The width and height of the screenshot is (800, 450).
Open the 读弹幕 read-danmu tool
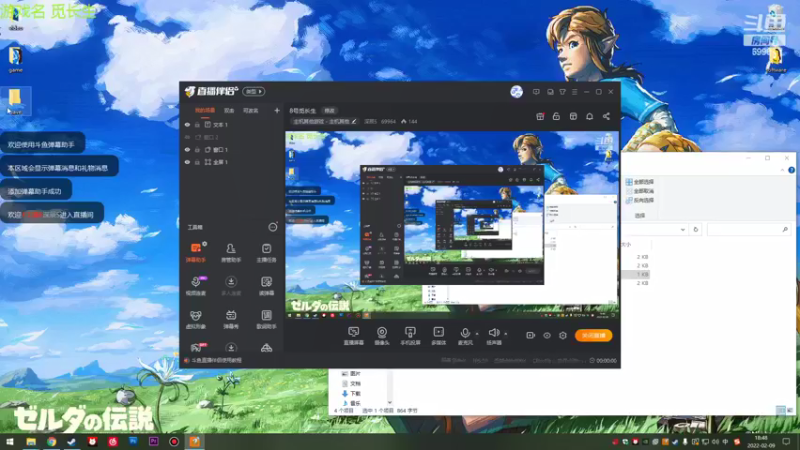(266, 286)
